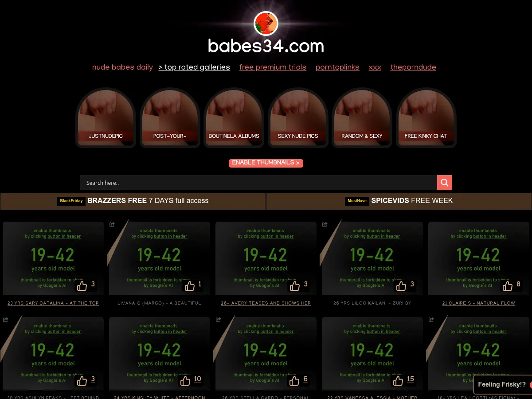Viewport: 532px width, 399px height.
Task: Click thumbs-up icon showing 8 likes
Action: [508, 286]
